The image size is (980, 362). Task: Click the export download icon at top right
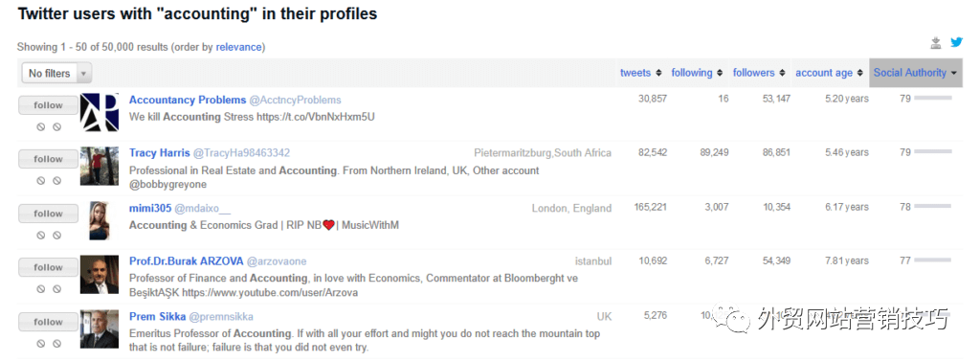936,43
